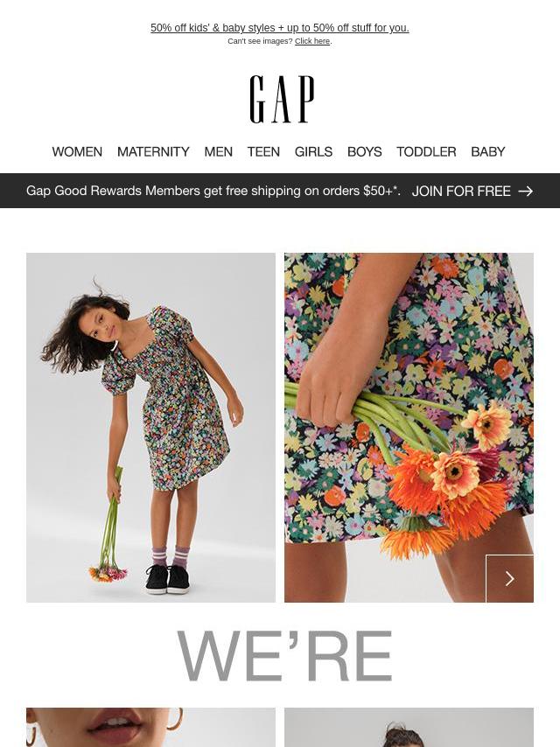Click the next chevron on the floral image
The height and width of the screenshot is (747, 560).
(x=509, y=578)
